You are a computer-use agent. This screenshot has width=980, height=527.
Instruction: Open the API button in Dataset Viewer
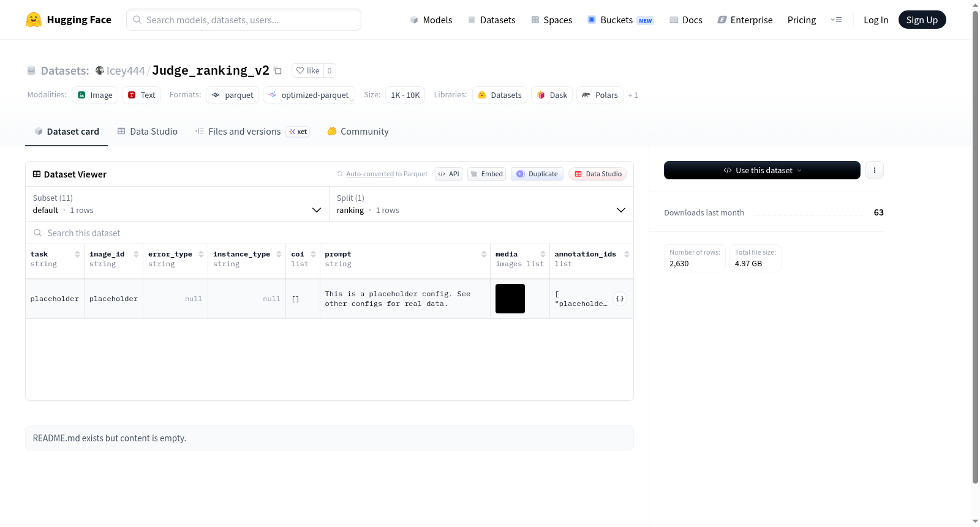448,174
